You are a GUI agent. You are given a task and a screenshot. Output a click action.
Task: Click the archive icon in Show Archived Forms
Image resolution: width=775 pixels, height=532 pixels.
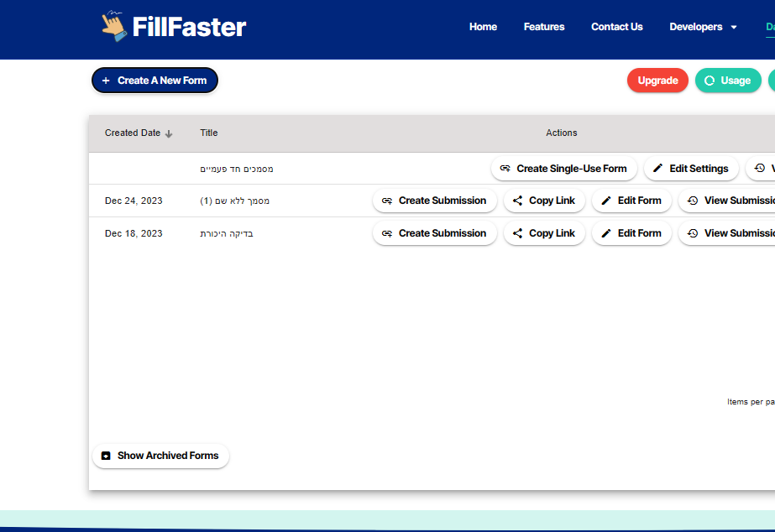pyautogui.click(x=106, y=456)
